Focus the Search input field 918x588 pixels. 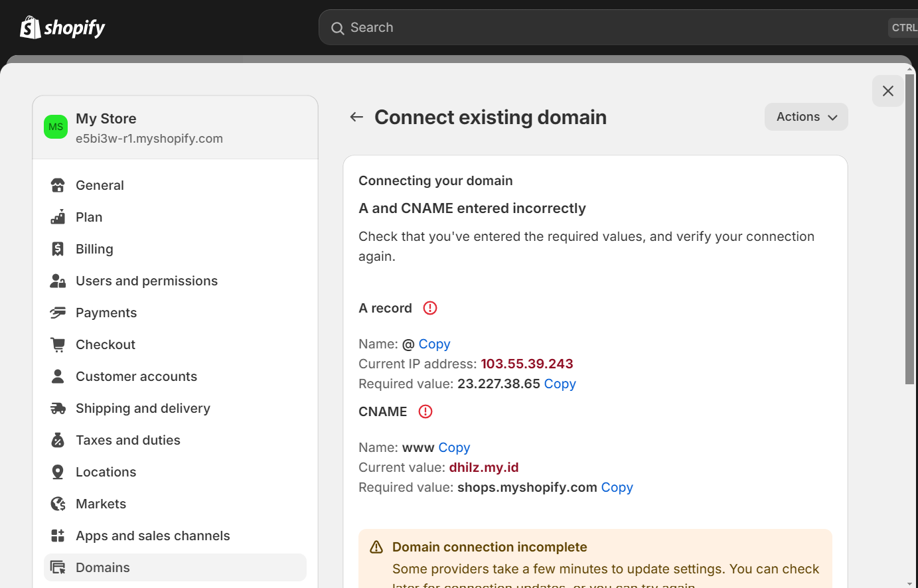tap(617, 27)
